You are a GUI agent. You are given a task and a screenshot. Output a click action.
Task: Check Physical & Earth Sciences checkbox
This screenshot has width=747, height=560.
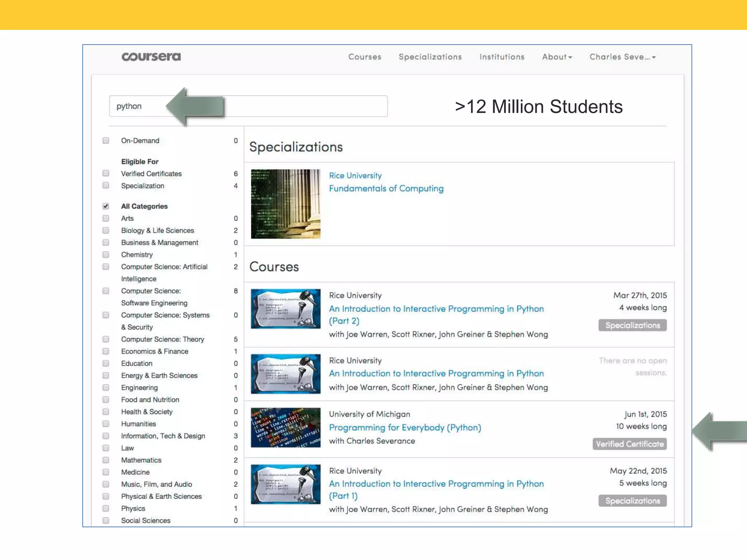tap(106, 496)
